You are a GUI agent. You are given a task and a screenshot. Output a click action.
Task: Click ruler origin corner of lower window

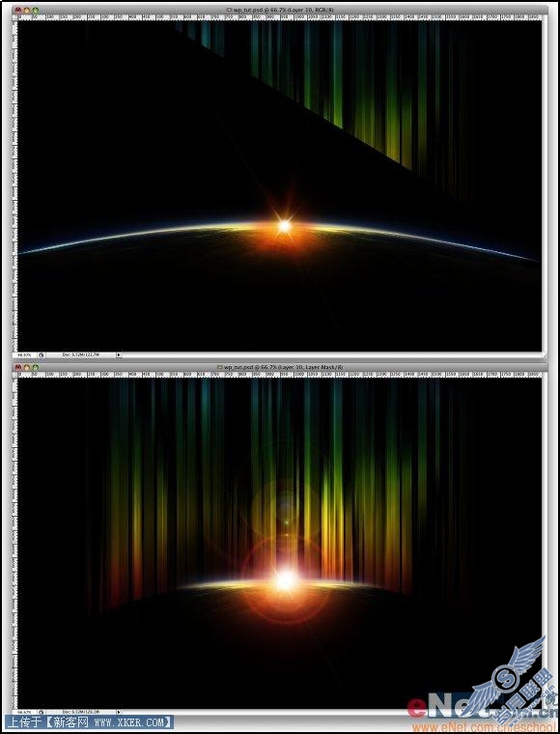tap(15, 375)
